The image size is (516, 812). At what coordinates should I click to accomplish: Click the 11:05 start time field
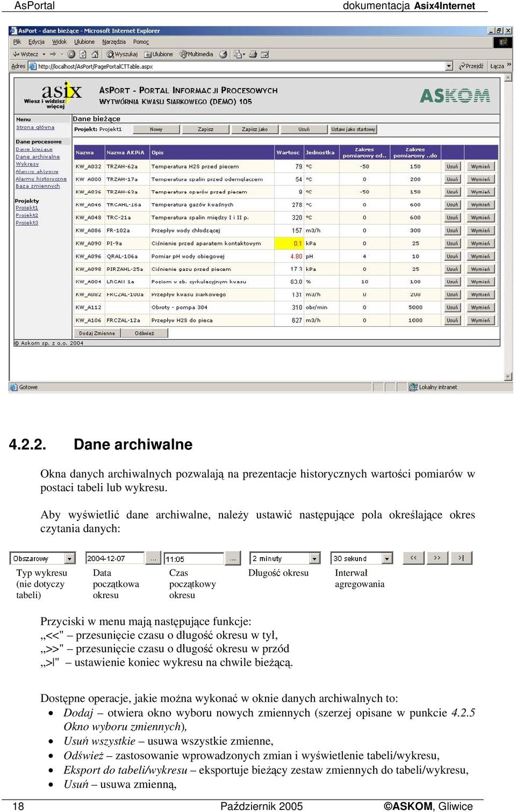[x=193, y=559]
